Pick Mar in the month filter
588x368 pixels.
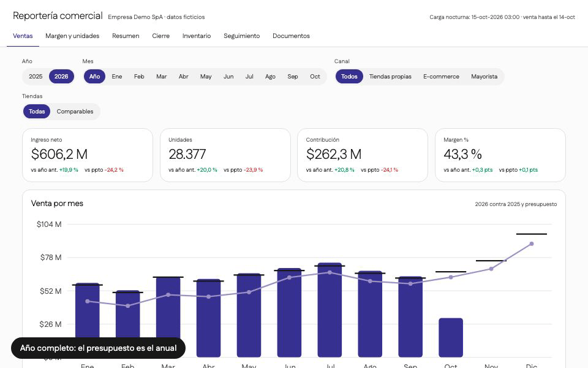pyautogui.click(x=162, y=77)
